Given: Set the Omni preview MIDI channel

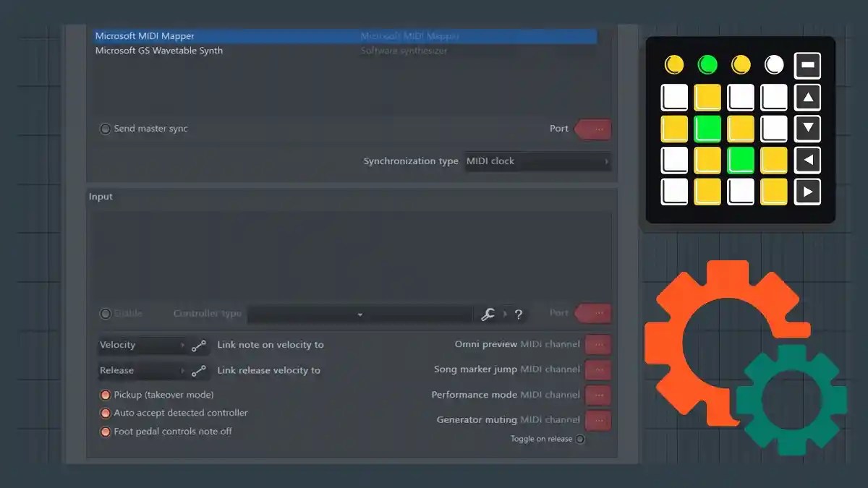Looking at the screenshot, I should click(x=597, y=345).
